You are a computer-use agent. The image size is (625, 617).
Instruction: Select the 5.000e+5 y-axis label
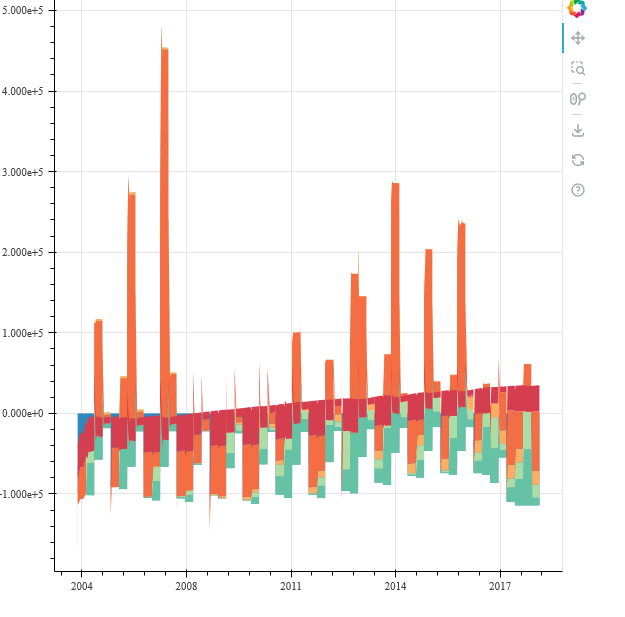22,10
